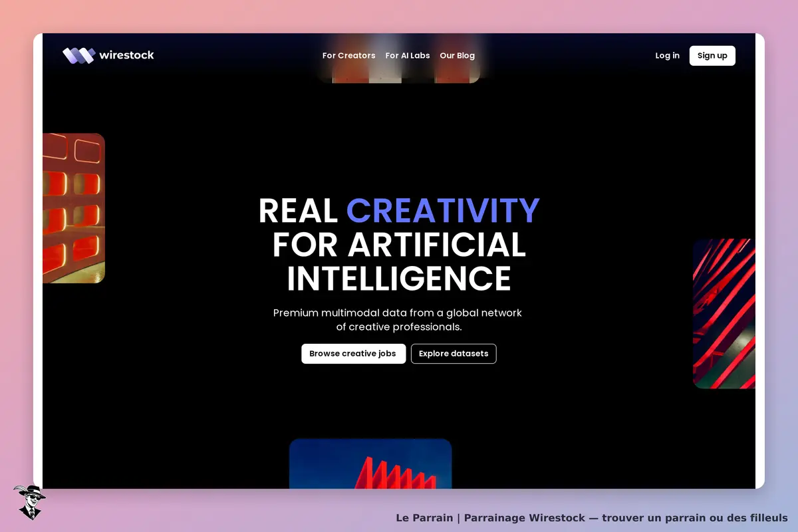Click Explore datasets button
The image size is (798, 532).
pyautogui.click(x=454, y=354)
